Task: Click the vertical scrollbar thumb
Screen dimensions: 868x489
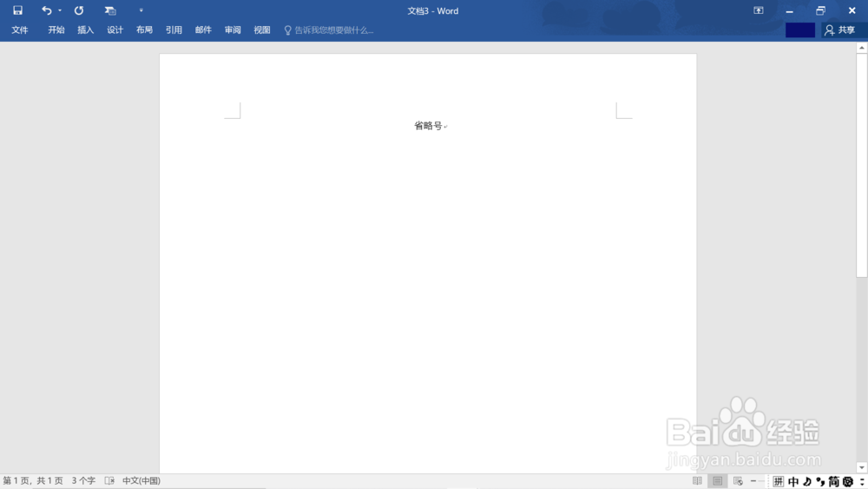Action: coord(861,165)
